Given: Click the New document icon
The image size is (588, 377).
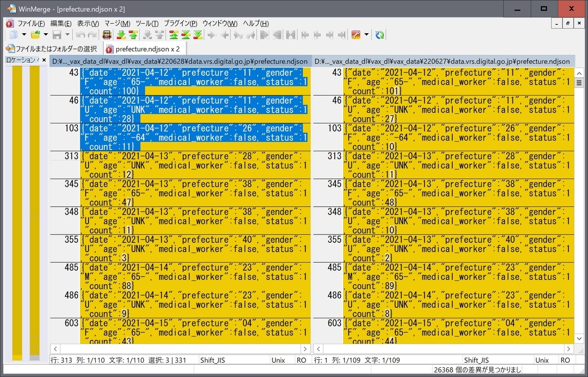Looking at the screenshot, I should (x=14, y=35).
